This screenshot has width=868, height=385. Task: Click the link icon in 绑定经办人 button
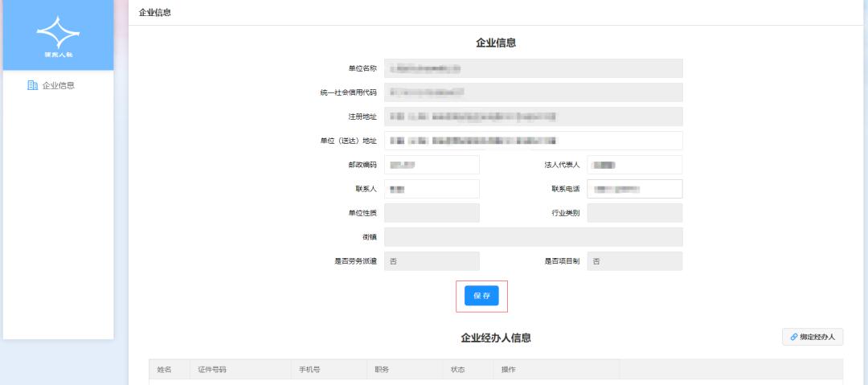point(794,337)
